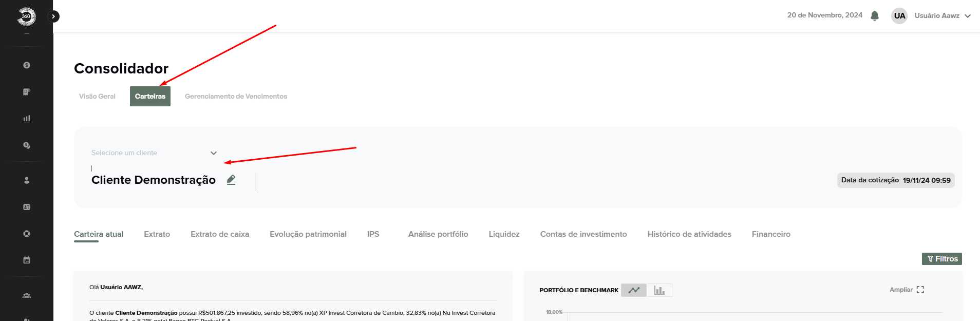This screenshot has width=980, height=321.
Task: Click the receipt icon in sidebar
Action: (27, 92)
